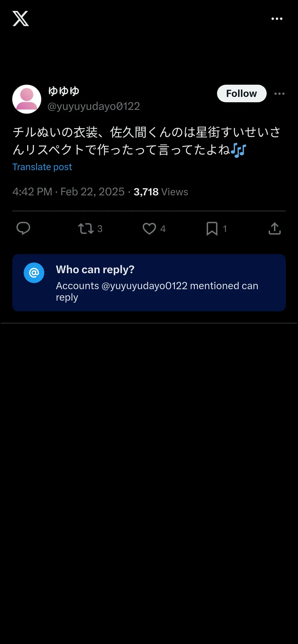Image resolution: width=298 pixels, height=644 pixels.
Task: Open the post's three-dot options menu
Action: coord(279,94)
